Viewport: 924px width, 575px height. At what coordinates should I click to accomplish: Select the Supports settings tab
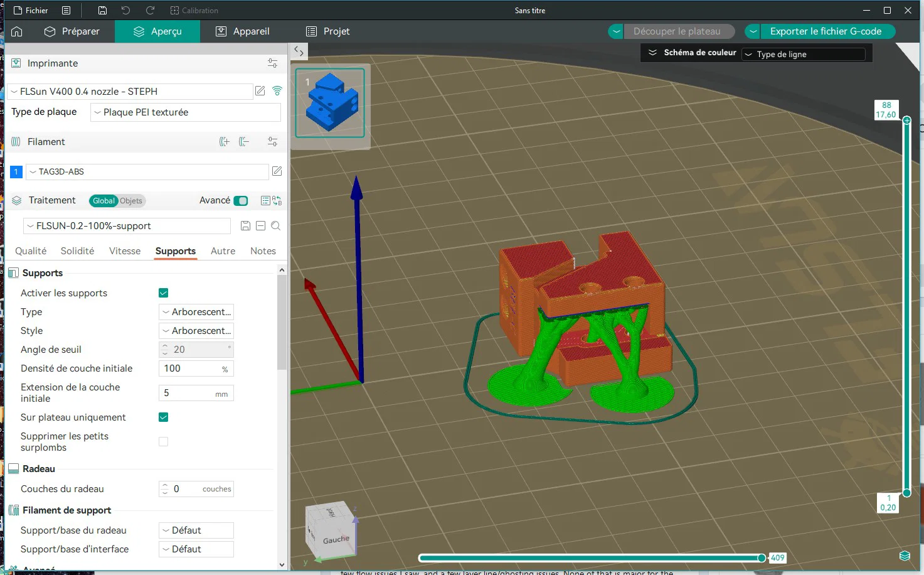176,251
